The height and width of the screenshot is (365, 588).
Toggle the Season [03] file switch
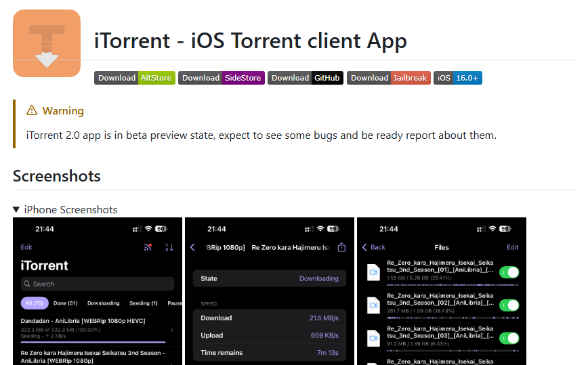click(x=509, y=339)
